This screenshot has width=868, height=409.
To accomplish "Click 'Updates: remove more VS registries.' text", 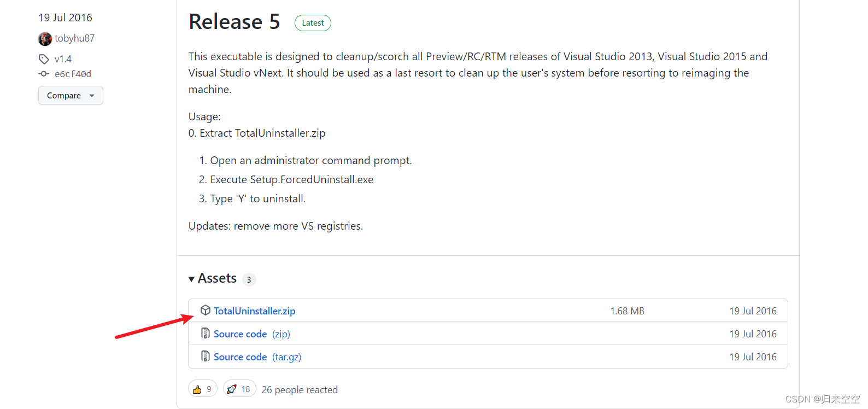I will [x=275, y=226].
